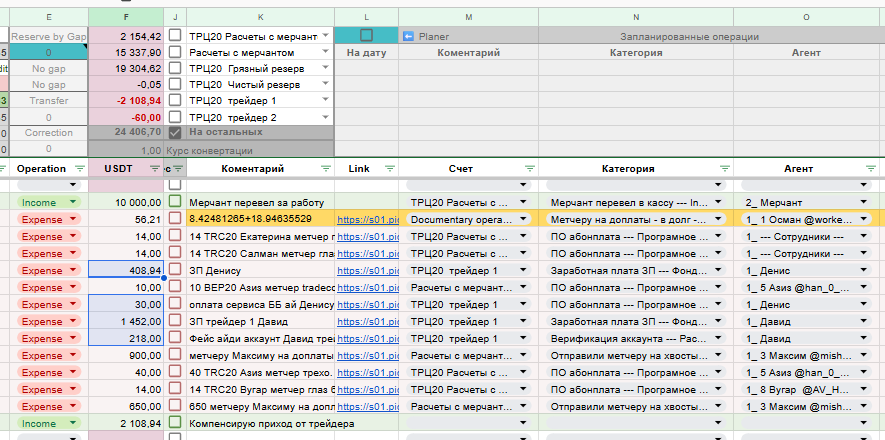885x440 pixels.
Task: Select column F header
Action: coord(126,17)
